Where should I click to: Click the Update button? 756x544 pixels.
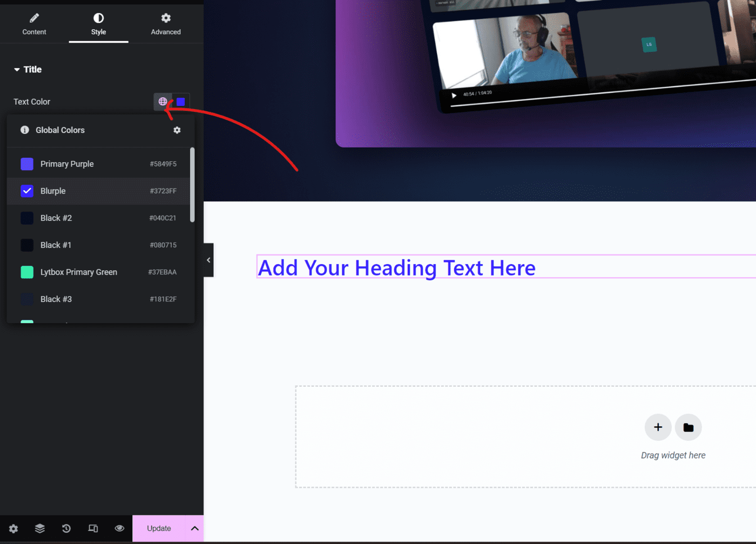coord(159,528)
